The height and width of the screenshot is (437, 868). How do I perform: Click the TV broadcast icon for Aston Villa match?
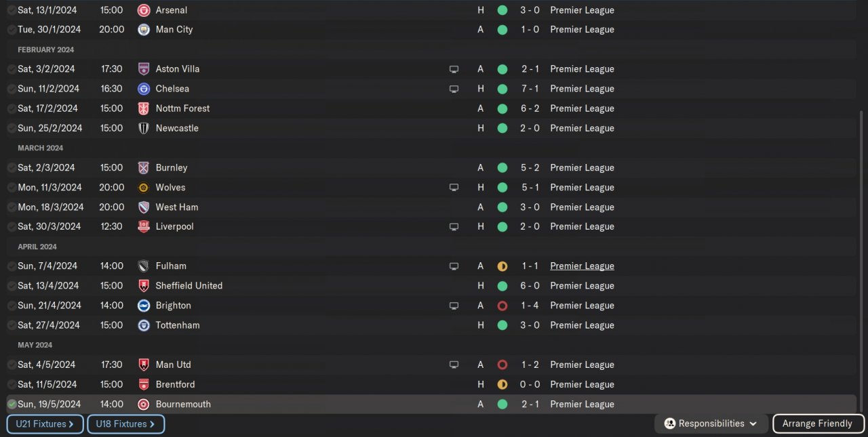(x=454, y=69)
